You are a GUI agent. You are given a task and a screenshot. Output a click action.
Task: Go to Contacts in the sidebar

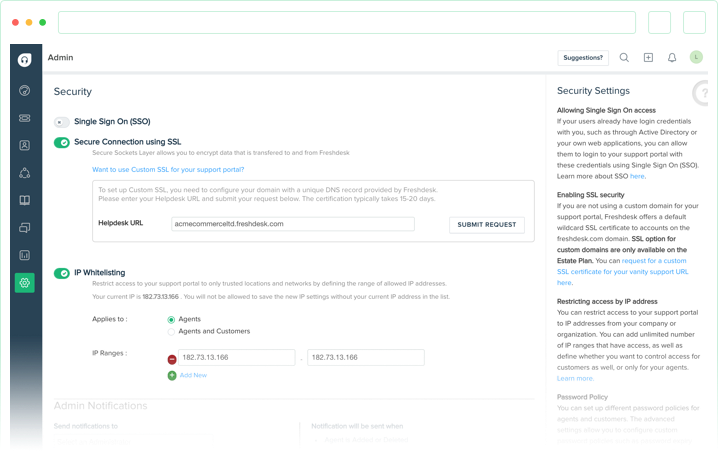pyautogui.click(x=24, y=145)
